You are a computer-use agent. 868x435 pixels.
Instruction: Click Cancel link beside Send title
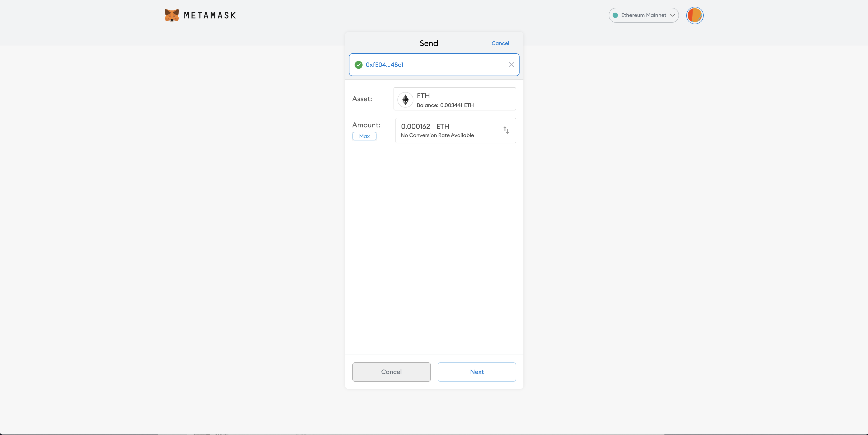click(500, 43)
